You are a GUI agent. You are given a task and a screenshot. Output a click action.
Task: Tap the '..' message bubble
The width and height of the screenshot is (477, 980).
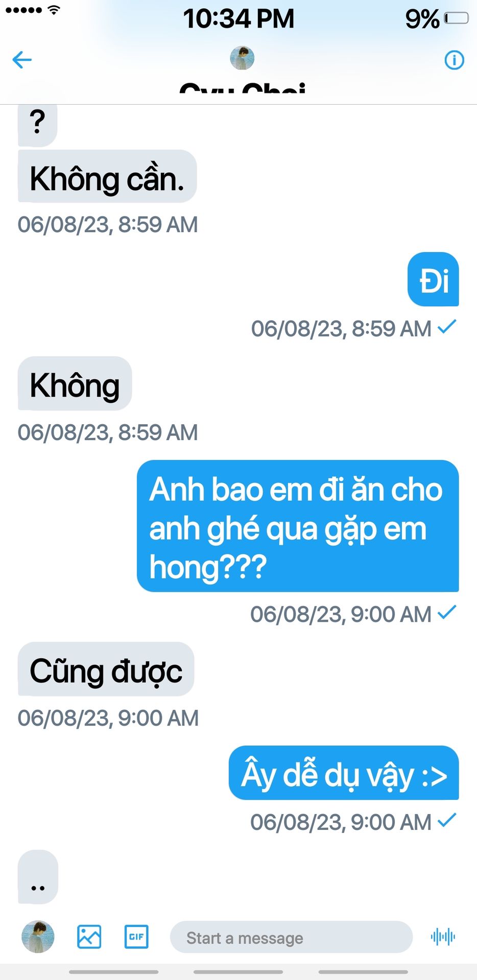[38, 877]
